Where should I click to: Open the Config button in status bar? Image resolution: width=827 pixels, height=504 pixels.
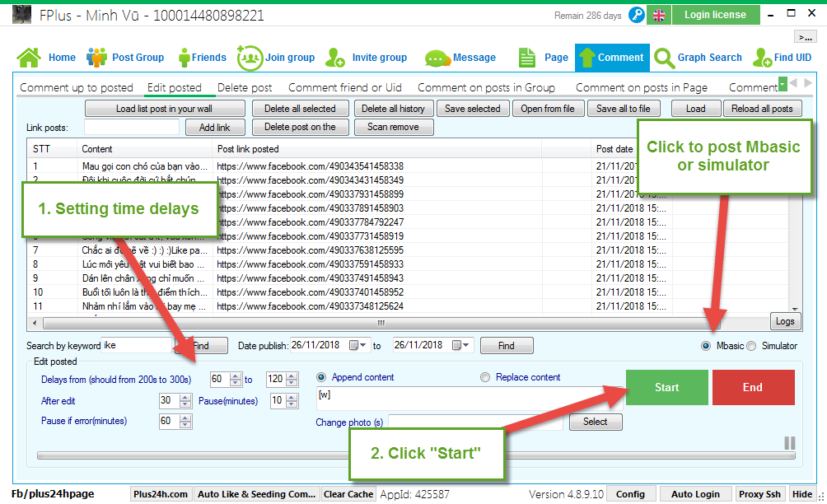[630, 494]
